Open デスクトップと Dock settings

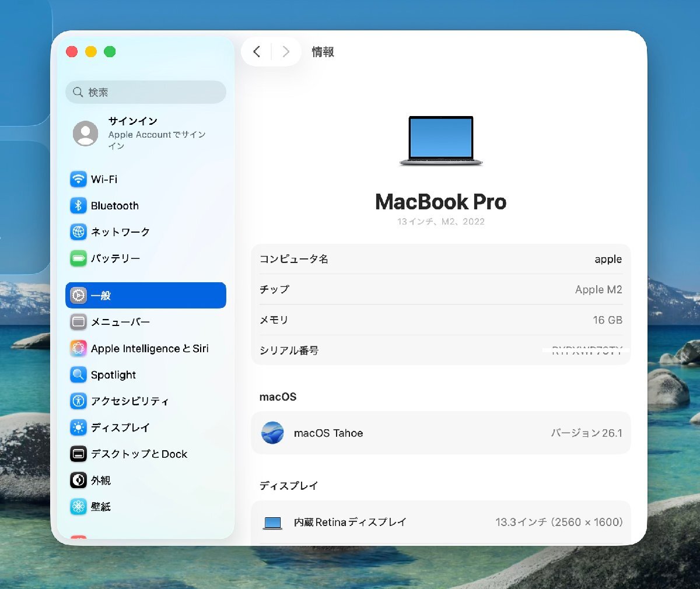[x=146, y=454]
